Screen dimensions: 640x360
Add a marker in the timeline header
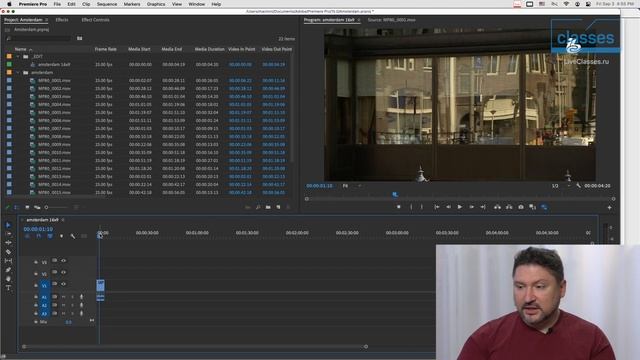(x=61, y=236)
